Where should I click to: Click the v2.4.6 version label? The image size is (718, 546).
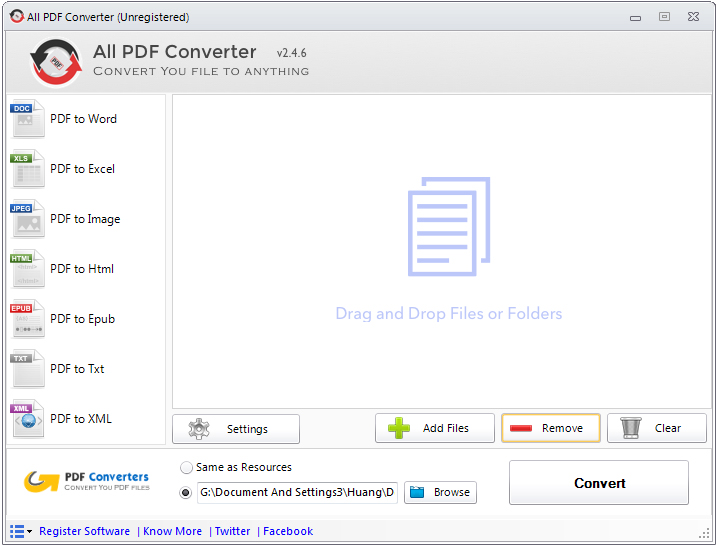coord(292,53)
